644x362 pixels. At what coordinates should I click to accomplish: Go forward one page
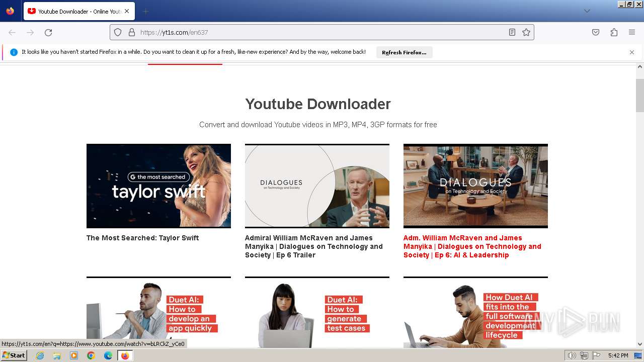pyautogui.click(x=30, y=32)
